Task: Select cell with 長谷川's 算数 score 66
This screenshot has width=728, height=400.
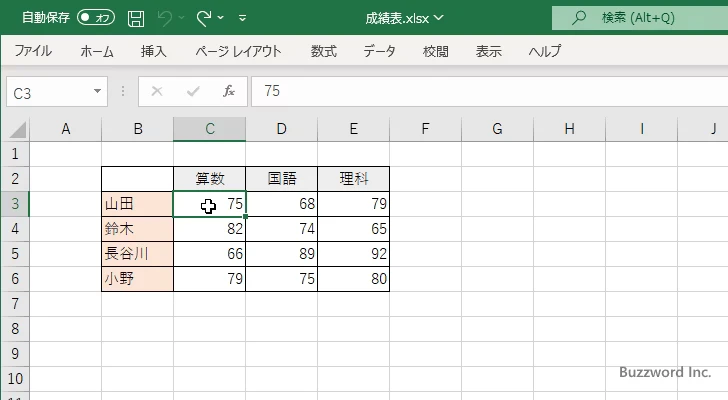Action: tap(209, 254)
